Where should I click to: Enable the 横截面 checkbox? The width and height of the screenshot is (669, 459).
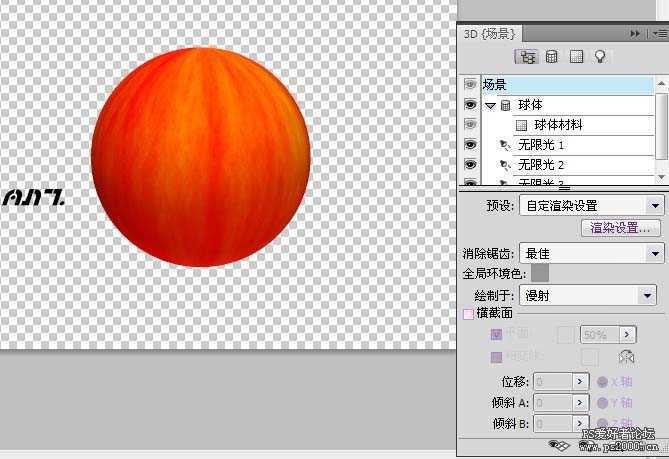coord(468,314)
